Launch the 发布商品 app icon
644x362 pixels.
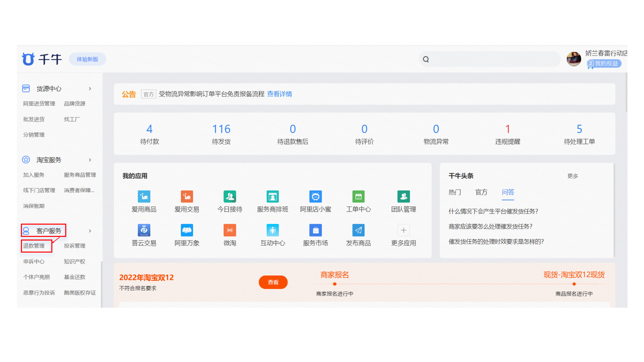point(358,230)
